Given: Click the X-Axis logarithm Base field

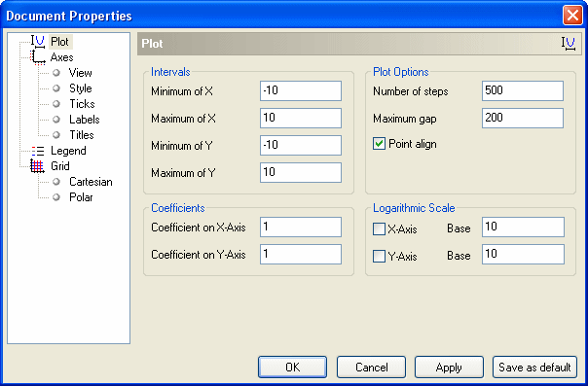Looking at the screenshot, I should 523,227.
